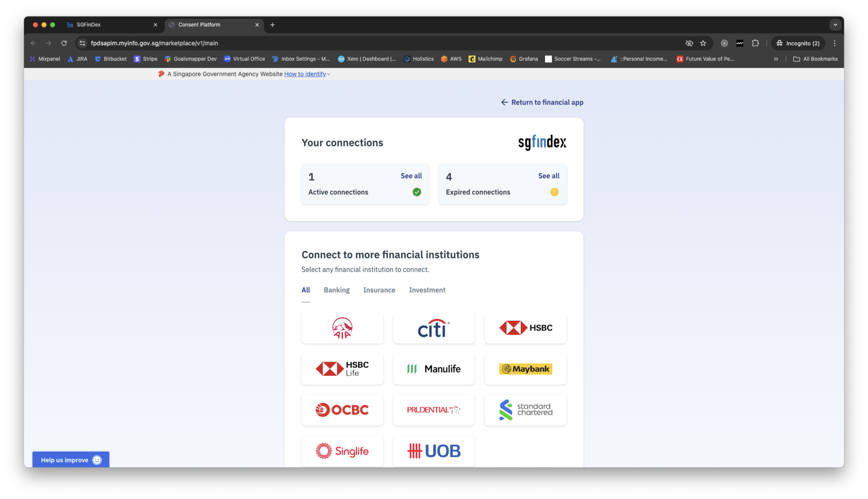The width and height of the screenshot is (868, 499).
Task: Select the UOB bank card
Action: (x=434, y=451)
